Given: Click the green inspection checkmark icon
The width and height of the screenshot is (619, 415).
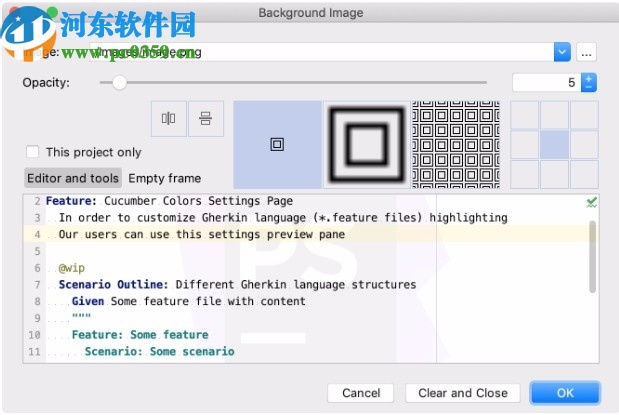Looking at the screenshot, I should point(591,203).
